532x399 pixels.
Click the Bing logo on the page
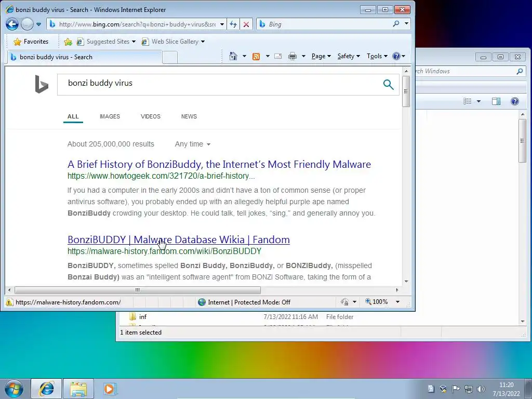(x=42, y=84)
